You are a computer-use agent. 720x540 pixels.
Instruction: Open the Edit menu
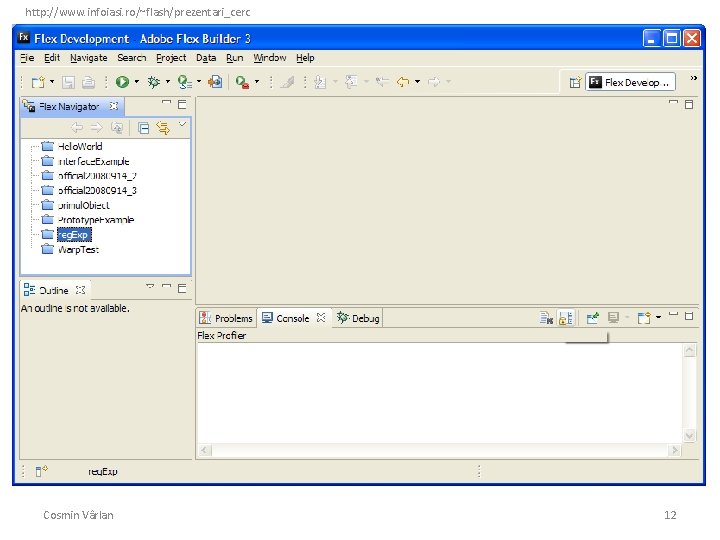point(52,58)
